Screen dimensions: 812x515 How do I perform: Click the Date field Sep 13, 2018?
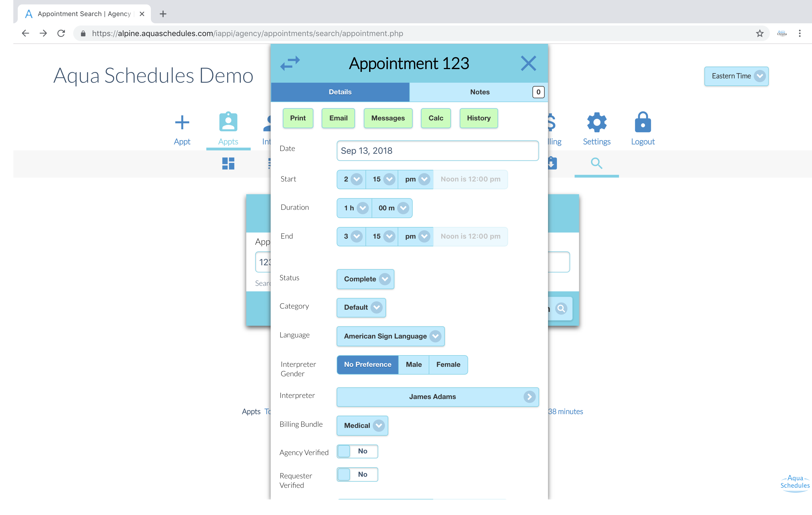click(x=437, y=151)
